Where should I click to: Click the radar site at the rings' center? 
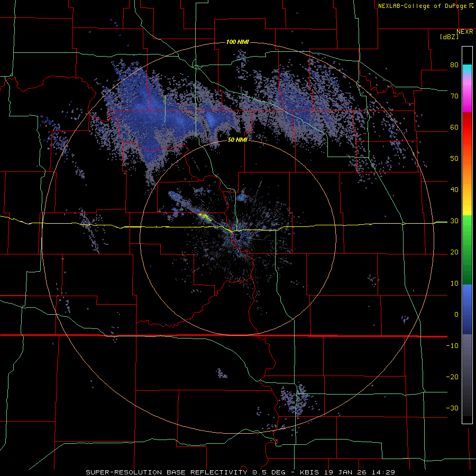click(x=238, y=238)
